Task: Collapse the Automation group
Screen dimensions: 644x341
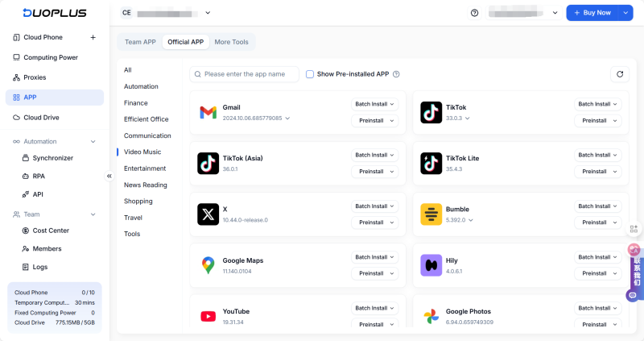Action: pyautogui.click(x=93, y=142)
